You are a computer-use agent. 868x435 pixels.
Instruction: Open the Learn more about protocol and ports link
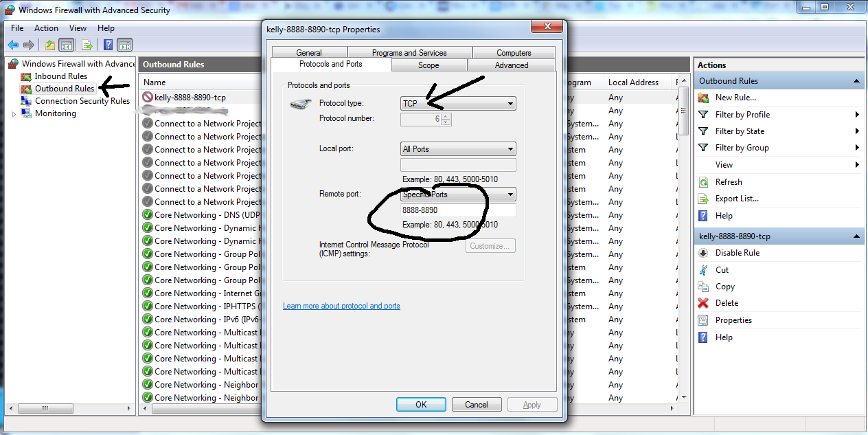341,306
